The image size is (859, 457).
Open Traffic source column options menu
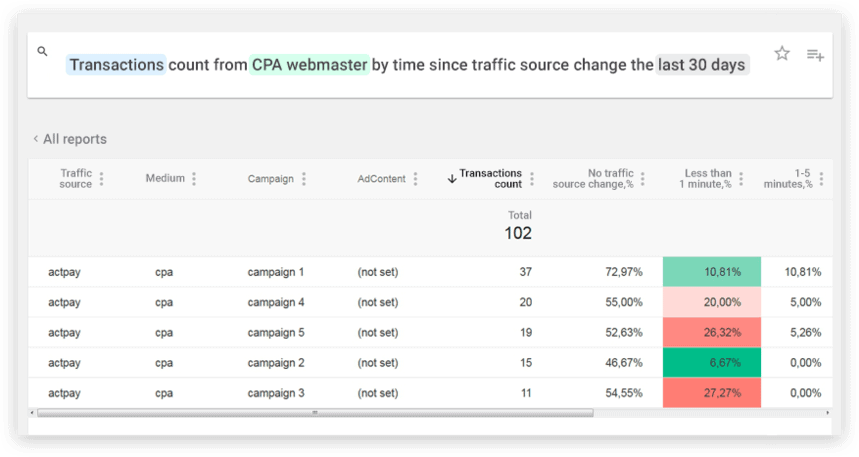101,179
